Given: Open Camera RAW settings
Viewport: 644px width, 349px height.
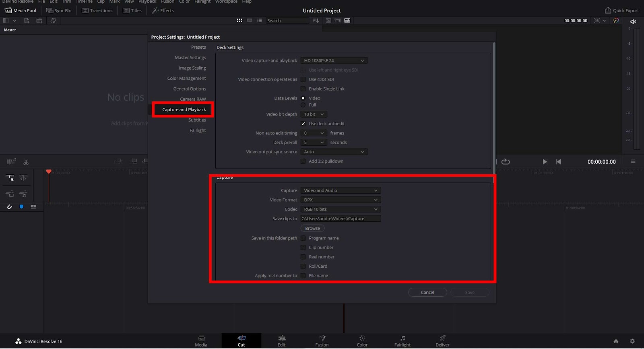Looking at the screenshot, I should [193, 99].
